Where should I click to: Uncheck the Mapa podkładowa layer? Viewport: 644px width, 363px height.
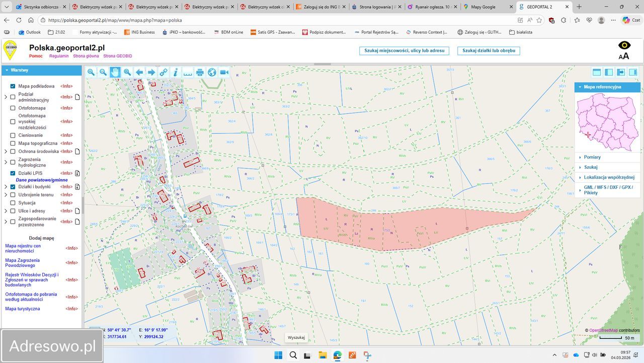tap(13, 86)
